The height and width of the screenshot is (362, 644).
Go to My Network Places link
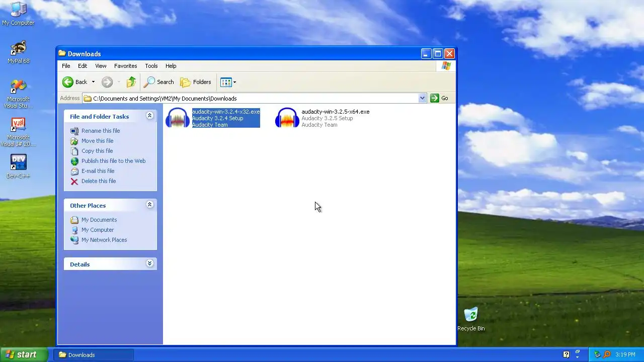coord(104,240)
